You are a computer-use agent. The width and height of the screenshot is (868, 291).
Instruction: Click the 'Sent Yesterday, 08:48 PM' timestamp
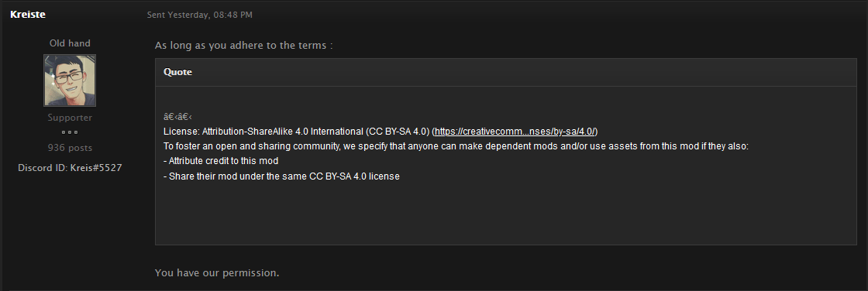coord(199,15)
